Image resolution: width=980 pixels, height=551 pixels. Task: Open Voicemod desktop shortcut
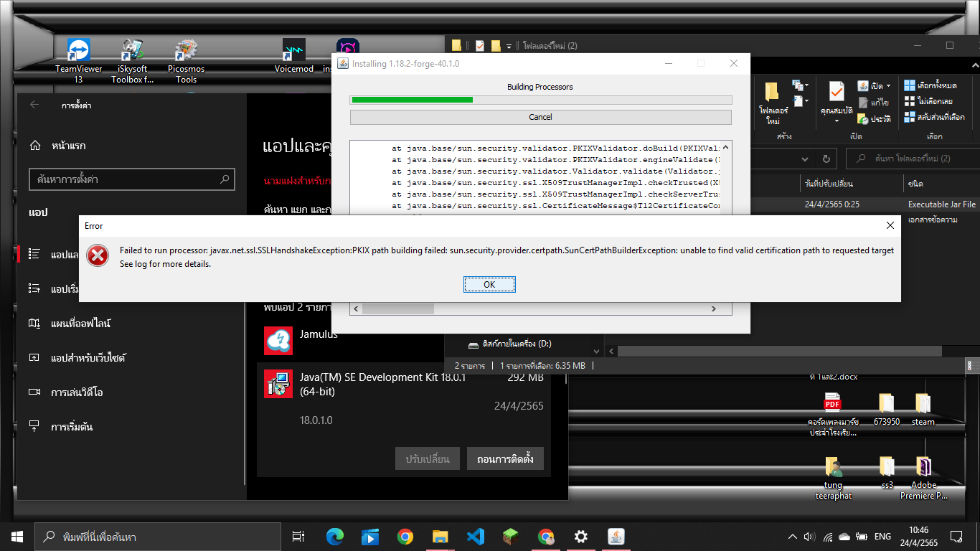pos(294,56)
